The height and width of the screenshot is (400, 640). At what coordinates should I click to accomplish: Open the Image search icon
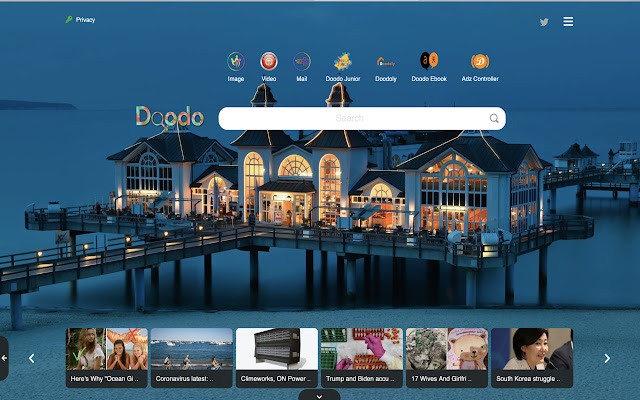tap(236, 62)
